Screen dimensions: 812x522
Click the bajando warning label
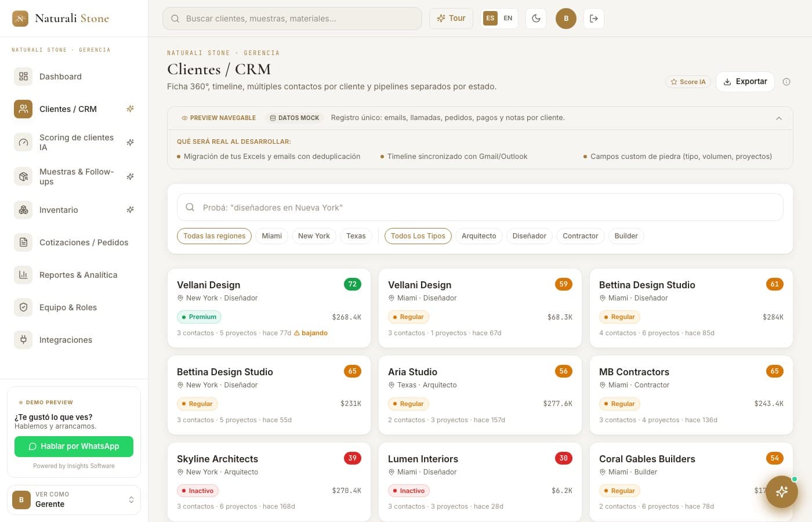click(311, 333)
